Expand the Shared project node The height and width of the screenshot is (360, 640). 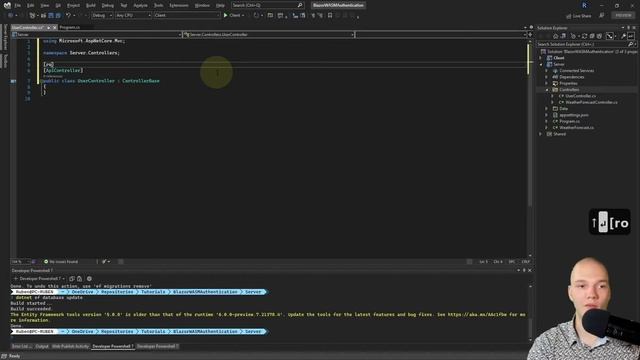click(x=541, y=134)
